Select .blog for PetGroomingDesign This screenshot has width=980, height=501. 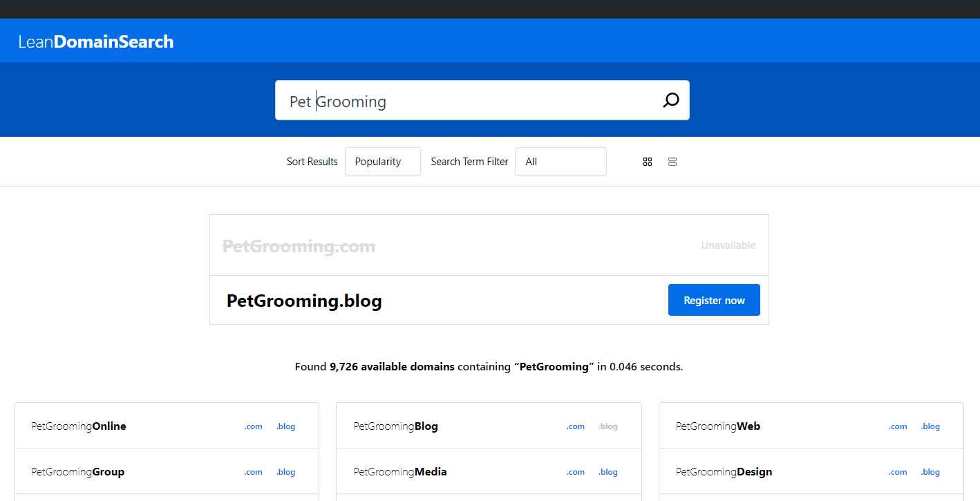pos(930,472)
